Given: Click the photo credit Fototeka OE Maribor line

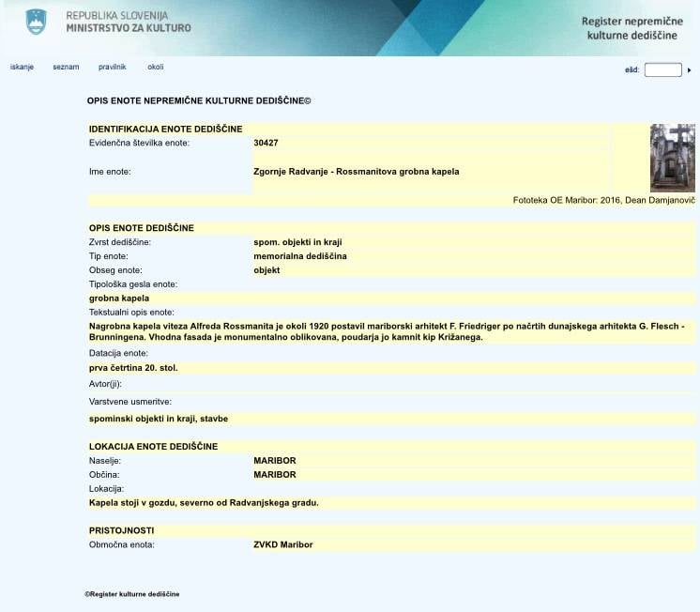Looking at the screenshot, I should point(603,200).
